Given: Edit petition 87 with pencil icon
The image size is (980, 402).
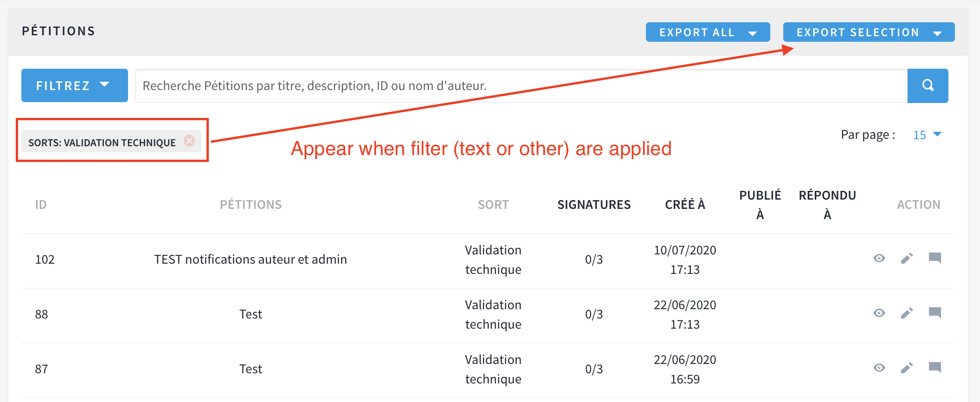Looking at the screenshot, I should (907, 368).
